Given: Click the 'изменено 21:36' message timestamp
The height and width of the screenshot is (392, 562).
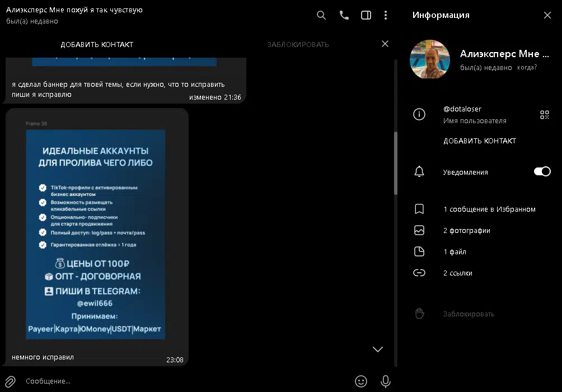Looking at the screenshot, I should pos(215,97).
